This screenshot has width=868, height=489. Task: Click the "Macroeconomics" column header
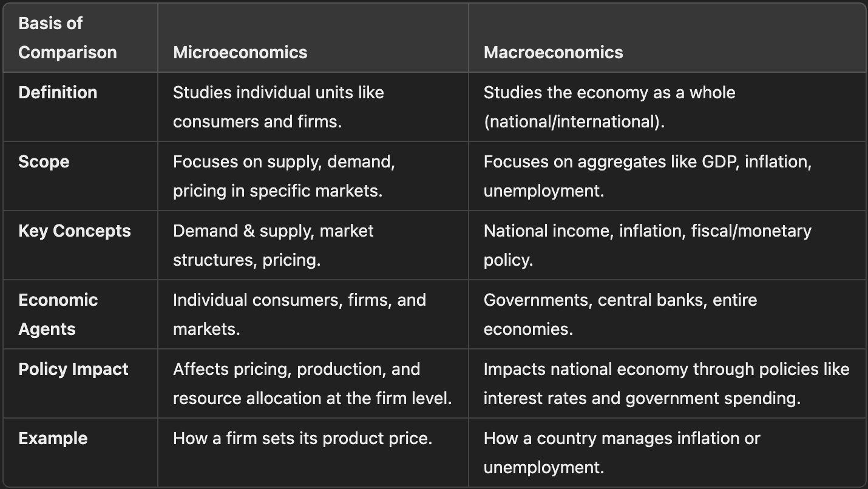pyautogui.click(x=553, y=52)
